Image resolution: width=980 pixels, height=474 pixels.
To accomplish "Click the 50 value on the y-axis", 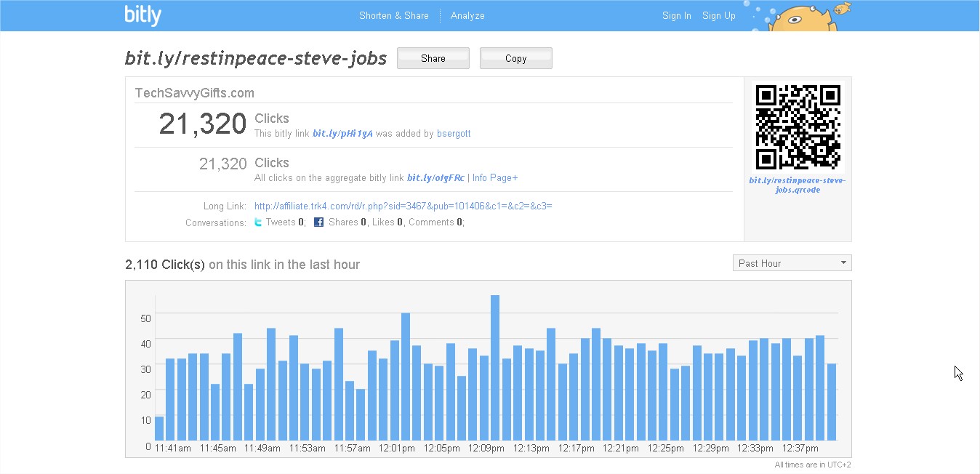I will coord(145,318).
